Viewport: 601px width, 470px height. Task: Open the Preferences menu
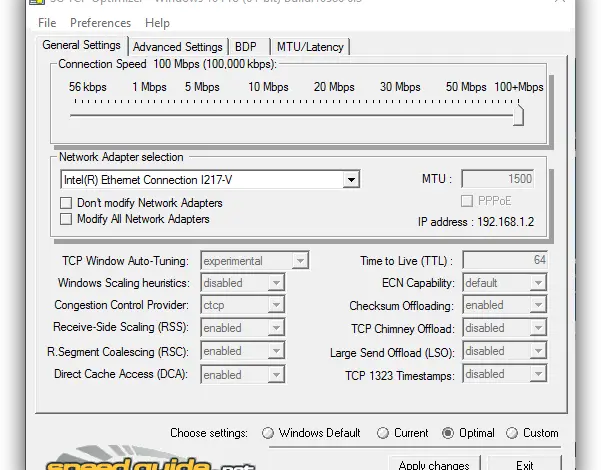[x=100, y=23]
